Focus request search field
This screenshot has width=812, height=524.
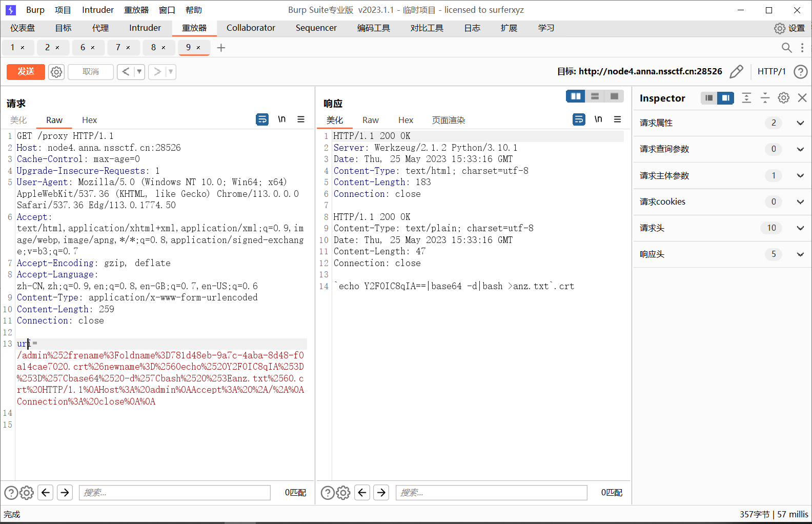(175, 493)
